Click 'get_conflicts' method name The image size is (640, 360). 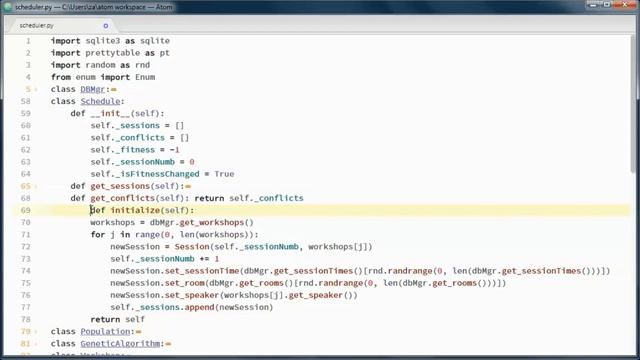[122, 198]
